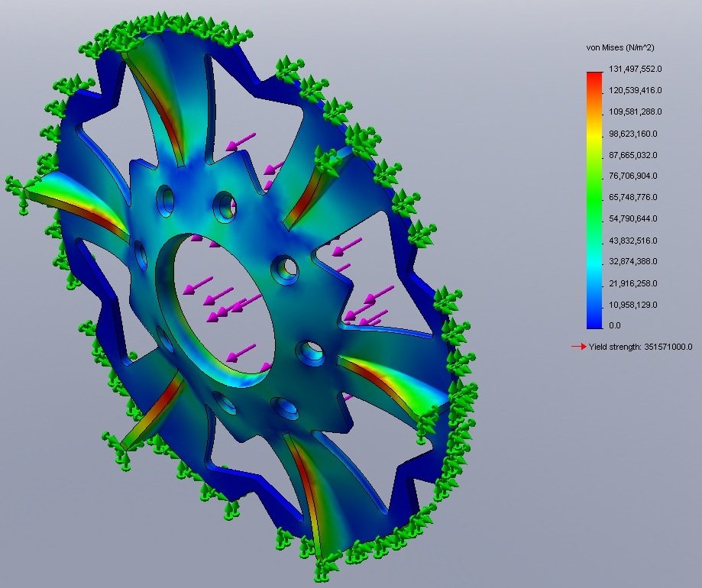702x588 pixels.
Task: Click legend value 65,748,776.0
Action: (633, 197)
